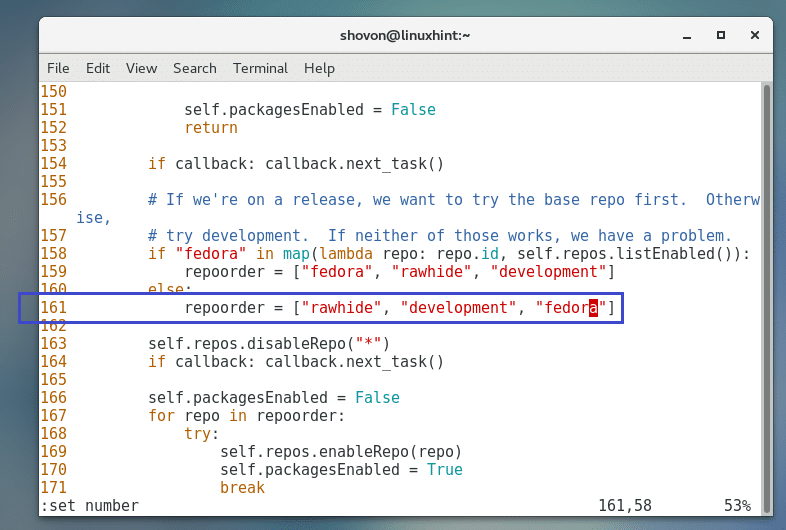Open the Help menu
Image resolution: width=786 pixels, height=530 pixels.
[x=319, y=68]
